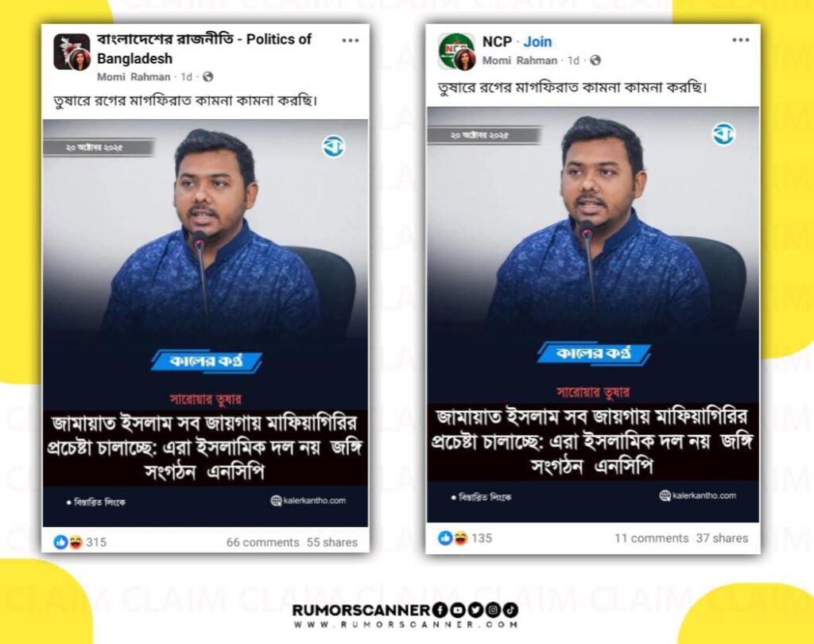Open three-dot menu on Politics of Bangladesh post
This screenshot has height=644, width=814.
click(351, 41)
